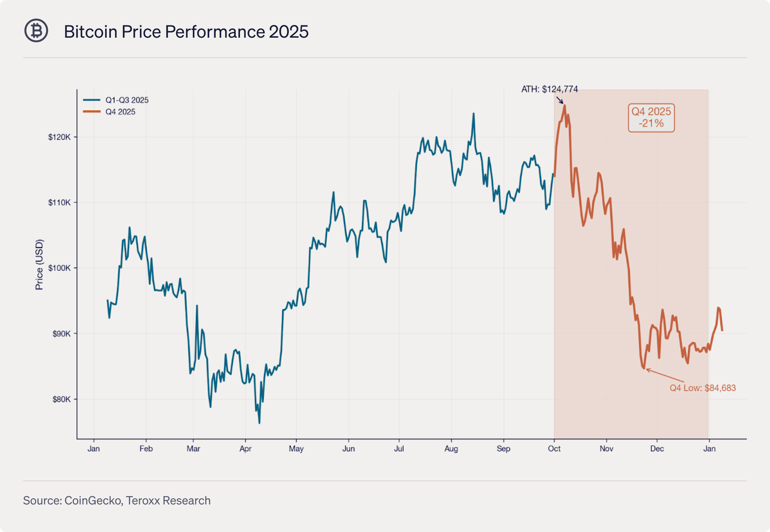Click the orange Q4 2025 legend line
770x532 pixels.
[92, 112]
